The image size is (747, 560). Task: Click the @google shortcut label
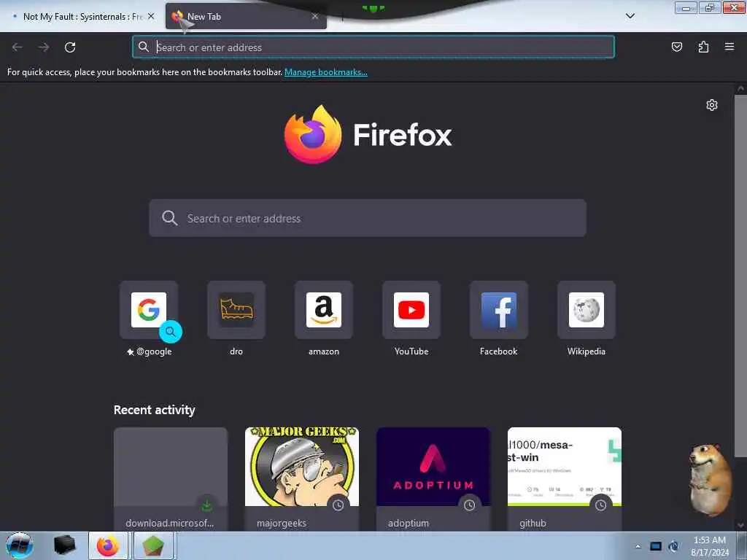click(x=154, y=351)
